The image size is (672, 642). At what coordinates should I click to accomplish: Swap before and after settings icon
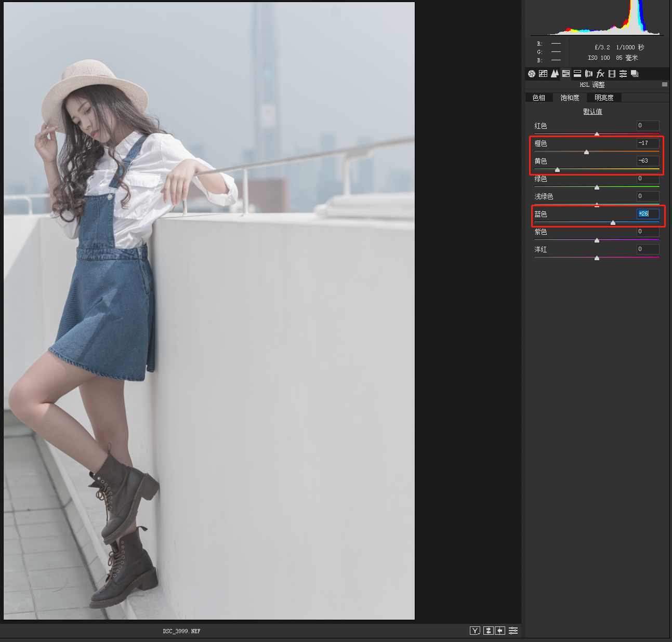pos(489,631)
